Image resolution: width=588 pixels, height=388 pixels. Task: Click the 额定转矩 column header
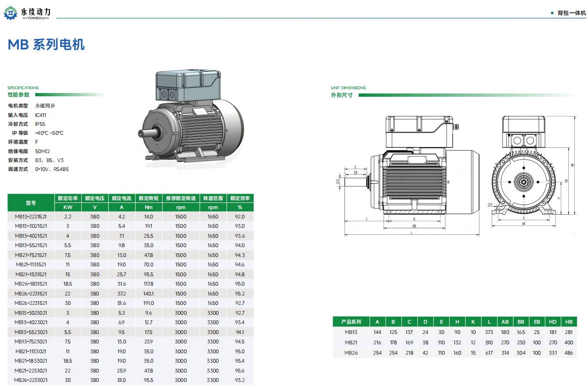point(149,198)
